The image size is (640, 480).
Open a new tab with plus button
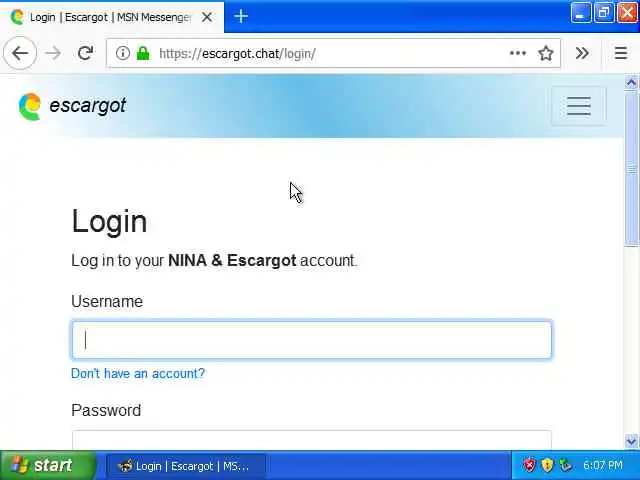point(241,16)
